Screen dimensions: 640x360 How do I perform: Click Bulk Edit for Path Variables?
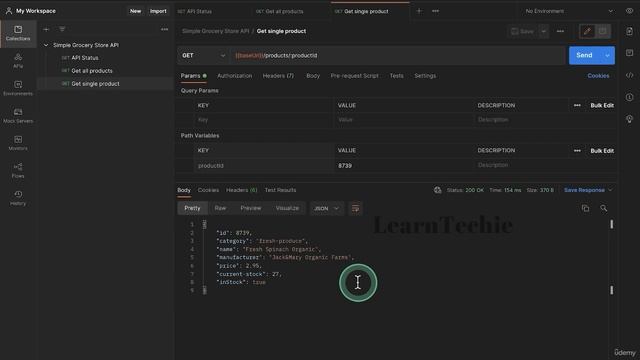602,151
